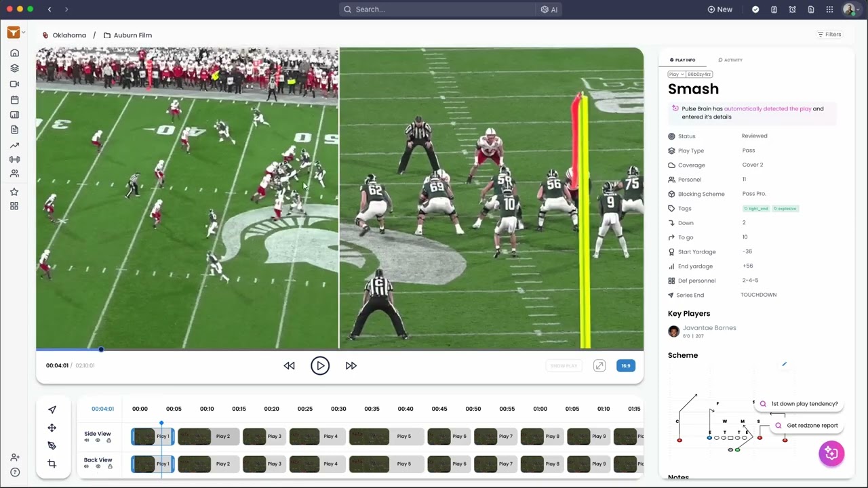Viewport: 868px width, 488px height.
Task: Edit the scheme with the pencil icon
Action: pyautogui.click(x=785, y=364)
